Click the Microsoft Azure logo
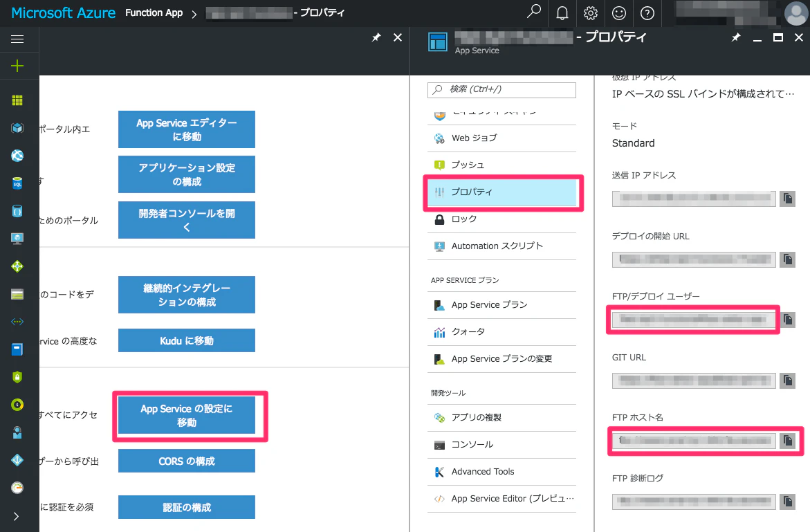This screenshot has width=810, height=532. pos(63,13)
